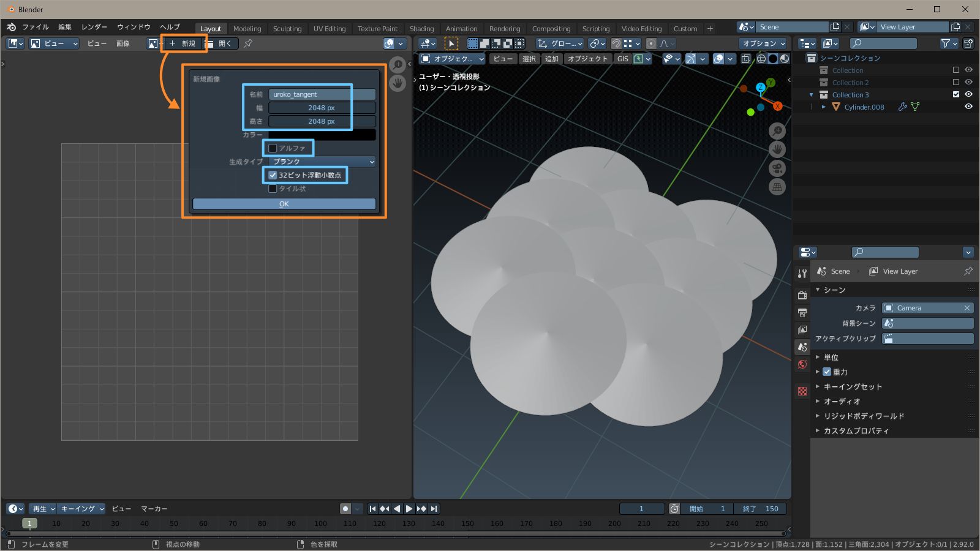Hide Collection 3 with its eye icon
The image size is (980, 551).
(x=968, y=94)
